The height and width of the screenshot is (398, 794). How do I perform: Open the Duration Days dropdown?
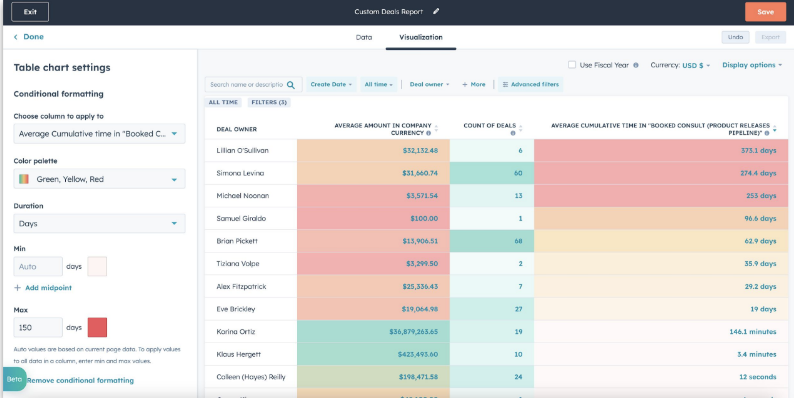click(99, 223)
